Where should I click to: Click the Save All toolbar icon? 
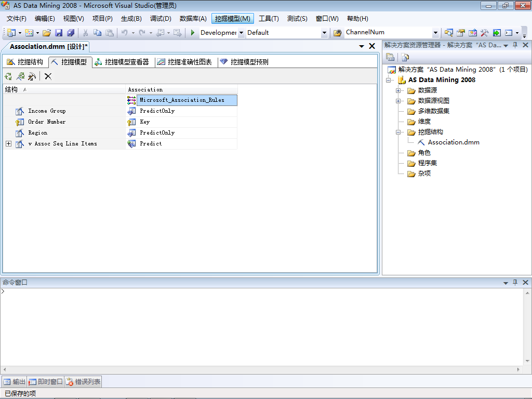tap(71, 33)
